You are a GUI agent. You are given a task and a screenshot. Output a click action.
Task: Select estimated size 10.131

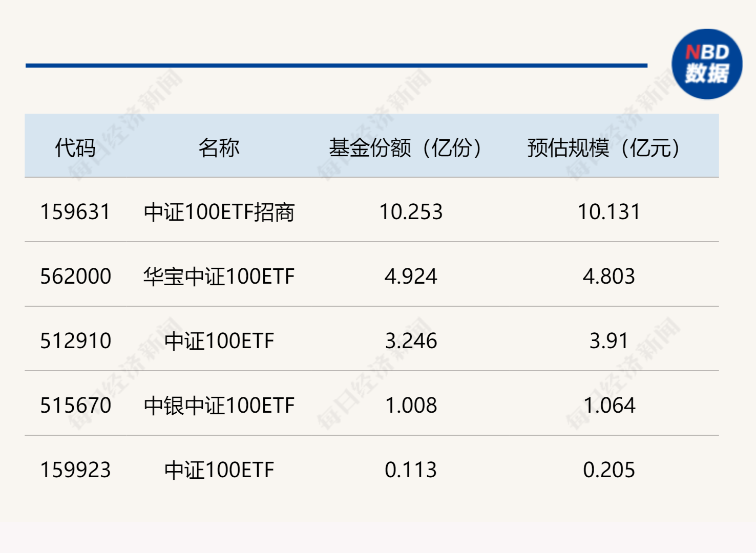point(609,212)
